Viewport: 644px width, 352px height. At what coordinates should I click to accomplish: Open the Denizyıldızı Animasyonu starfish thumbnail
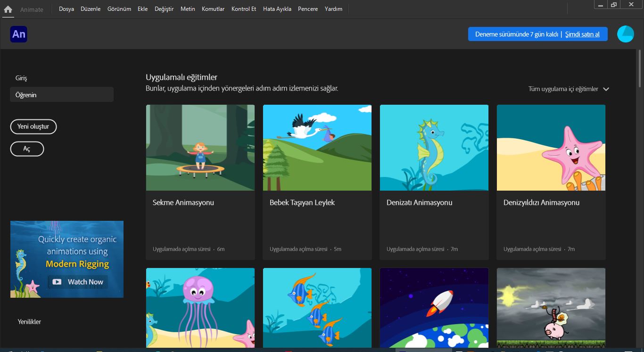point(551,148)
